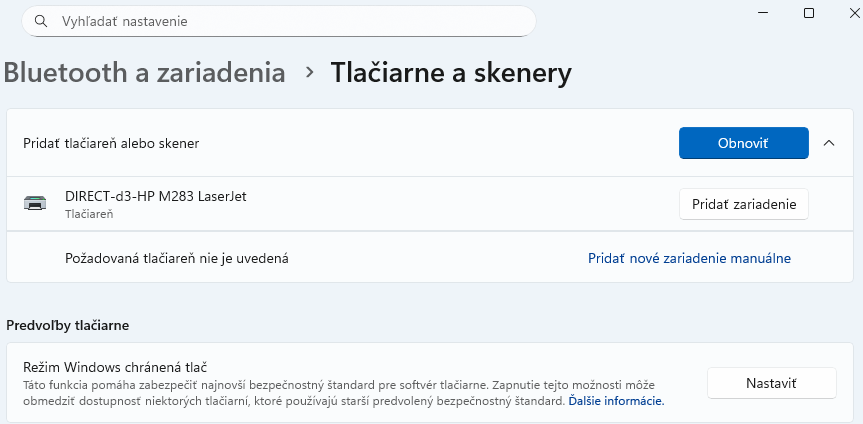This screenshot has height=424, width=863.
Task: Click the breadcrumb chevron separator
Action: (309, 73)
